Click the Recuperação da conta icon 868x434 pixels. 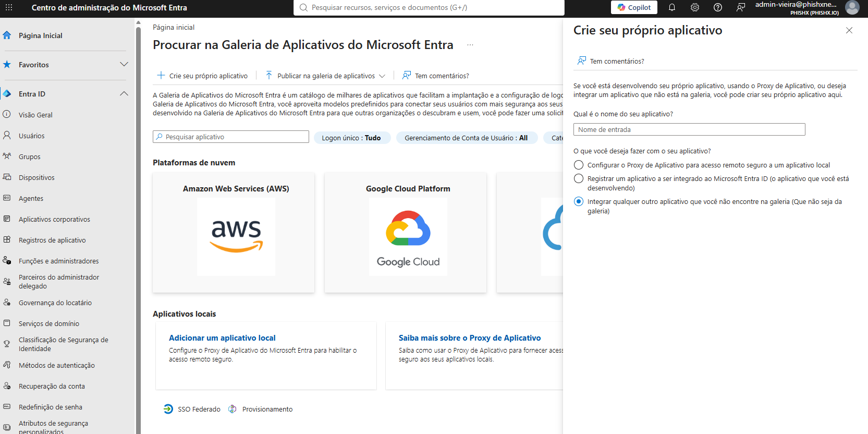tap(7, 385)
